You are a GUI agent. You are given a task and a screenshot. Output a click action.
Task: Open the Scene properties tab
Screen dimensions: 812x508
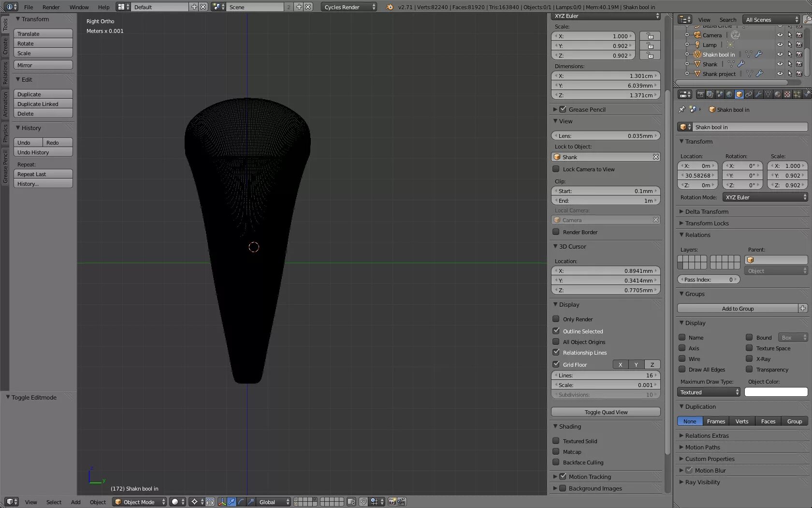pyautogui.click(x=720, y=94)
